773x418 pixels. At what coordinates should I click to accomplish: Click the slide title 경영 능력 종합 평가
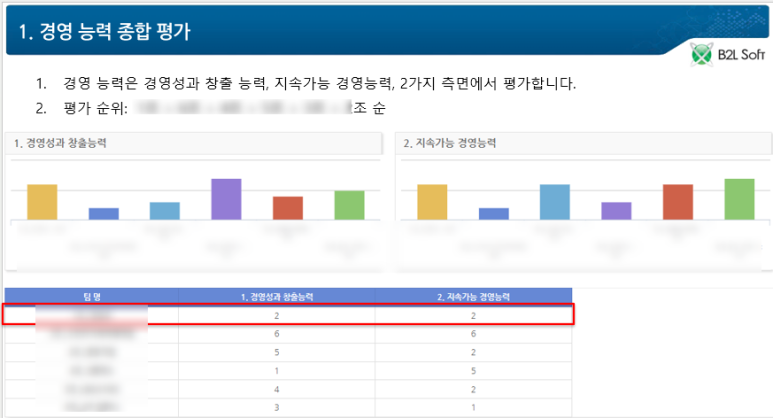point(105,32)
